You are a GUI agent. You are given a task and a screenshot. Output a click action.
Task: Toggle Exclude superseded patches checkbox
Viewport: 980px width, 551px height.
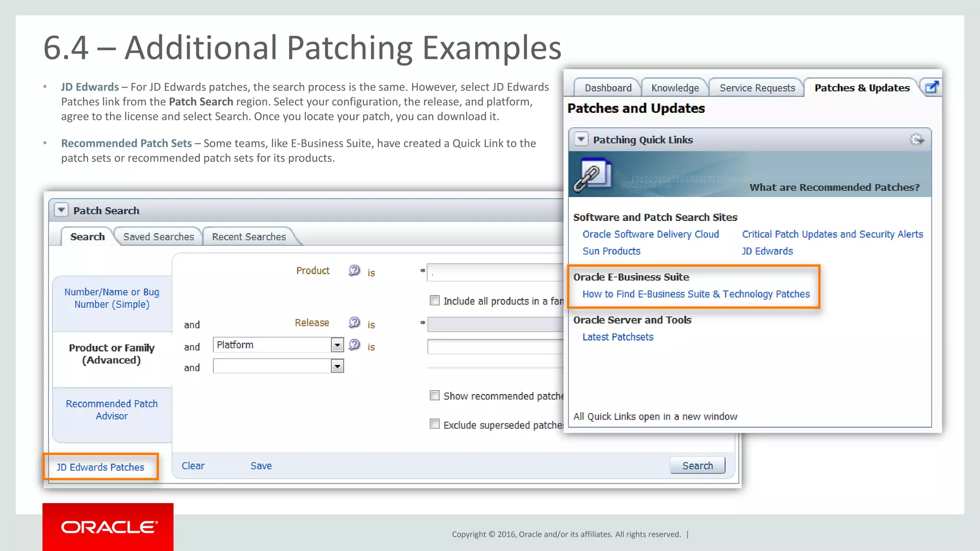[x=434, y=424]
